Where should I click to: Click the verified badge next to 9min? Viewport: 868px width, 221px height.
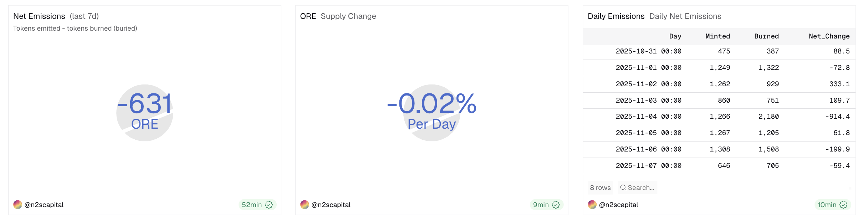(556, 205)
